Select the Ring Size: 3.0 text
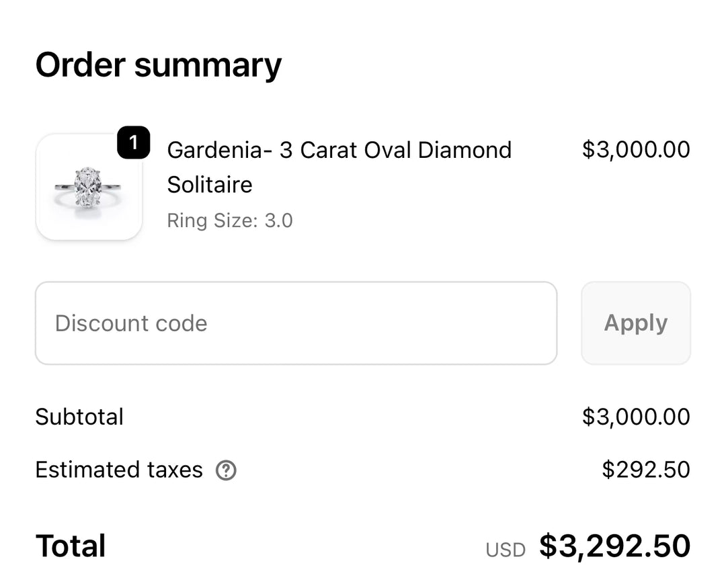The image size is (726, 588). 230,220
